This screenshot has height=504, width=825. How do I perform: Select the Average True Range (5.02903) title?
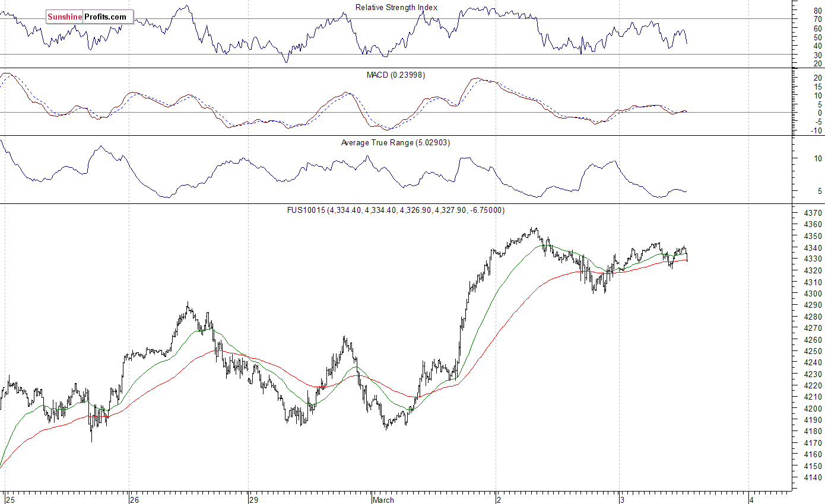point(396,143)
